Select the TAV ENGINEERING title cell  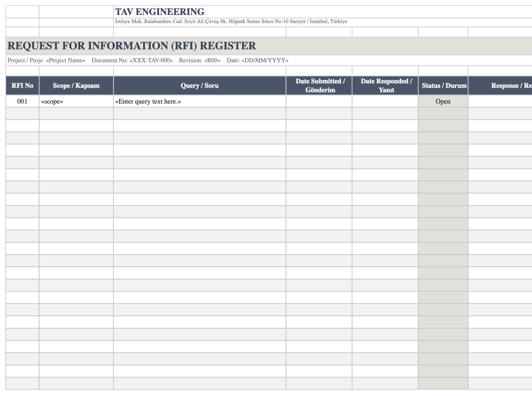coord(323,12)
